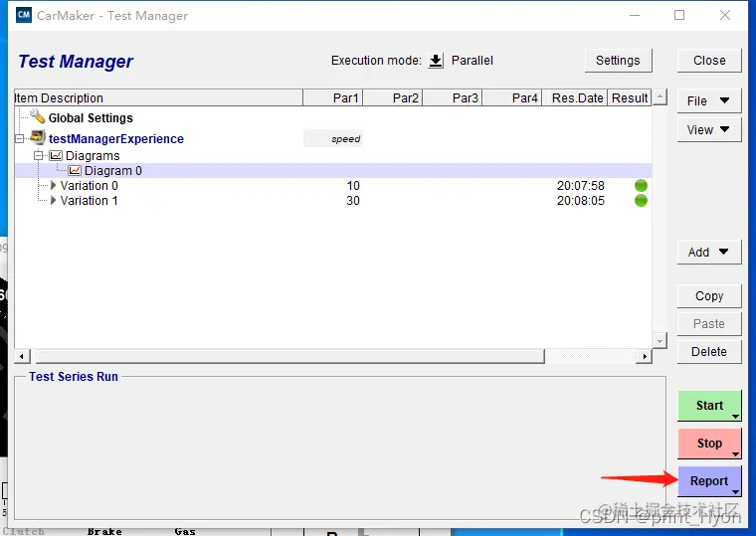The height and width of the screenshot is (536, 756).
Task: Expand the Variation 0 row
Action: pos(53,186)
